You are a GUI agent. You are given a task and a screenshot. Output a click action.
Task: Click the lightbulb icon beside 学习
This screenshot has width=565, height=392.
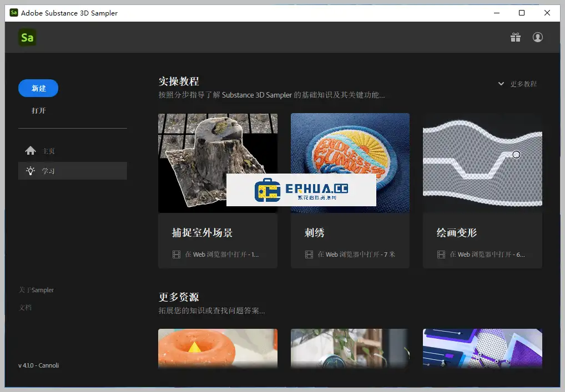(x=31, y=171)
